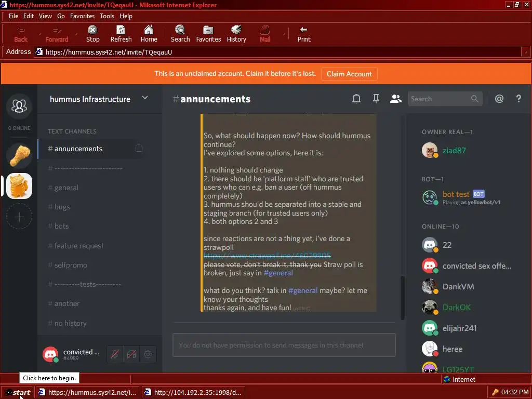Screen dimensions: 532x399
Task: Follow the #general mention after 'just say in'
Action: click(x=278, y=273)
